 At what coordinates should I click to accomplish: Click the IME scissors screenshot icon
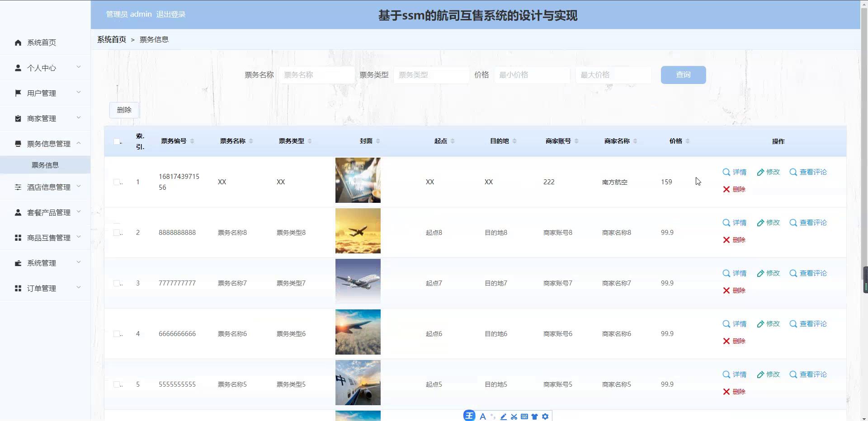(514, 416)
